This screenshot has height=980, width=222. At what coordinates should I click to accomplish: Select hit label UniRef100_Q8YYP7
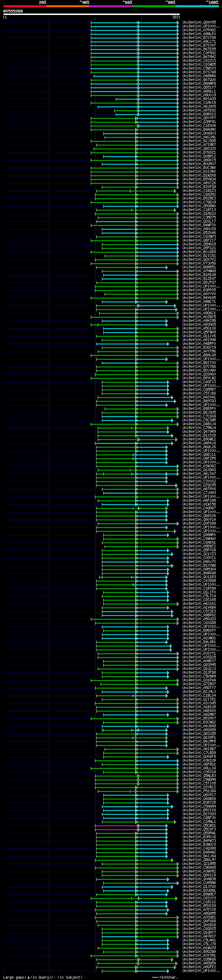pyautogui.click(x=199, y=118)
